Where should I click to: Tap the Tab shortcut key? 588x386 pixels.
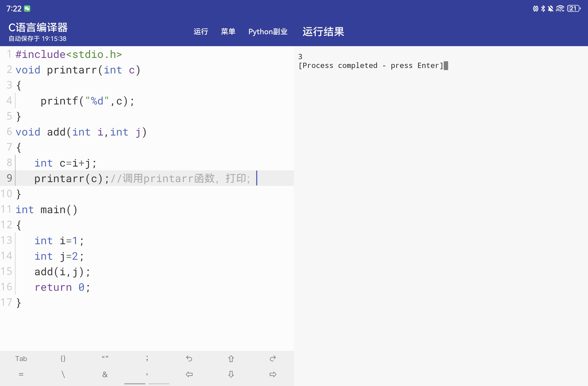21,358
